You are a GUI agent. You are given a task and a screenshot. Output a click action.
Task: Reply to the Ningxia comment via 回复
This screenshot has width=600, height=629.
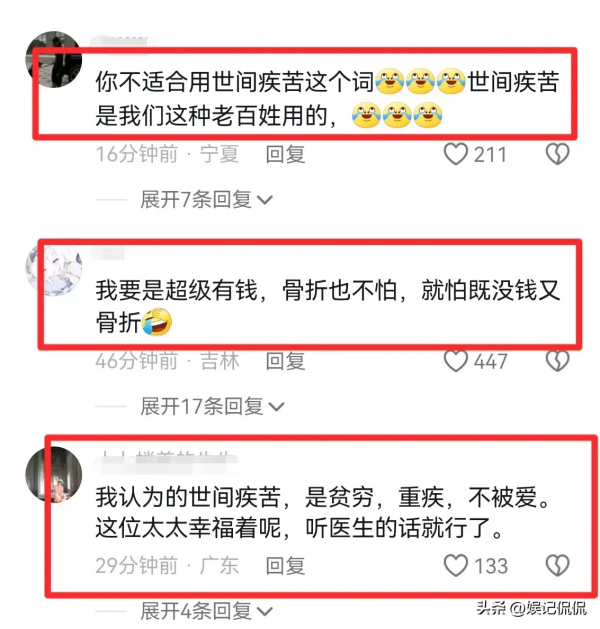(286, 154)
